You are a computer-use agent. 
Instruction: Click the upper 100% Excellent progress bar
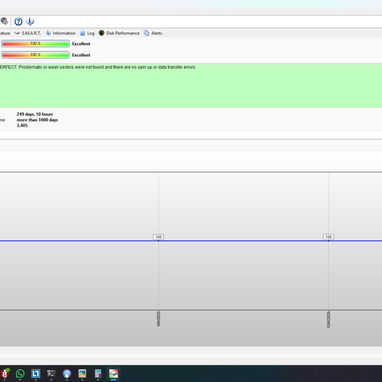pos(35,44)
